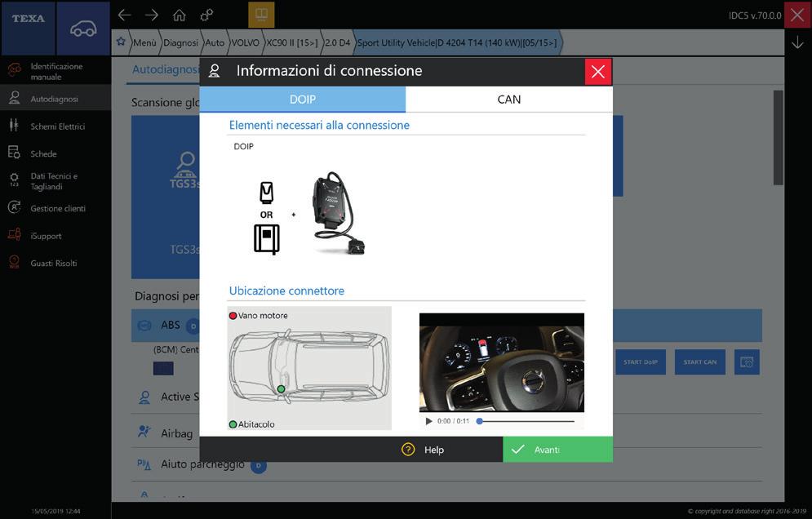
Task: Click Diagnosi in the breadcrumb
Action: pyautogui.click(x=180, y=42)
